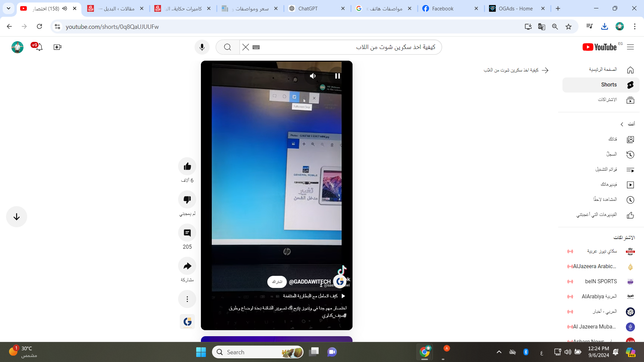The width and height of the screenshot is (644, 362).
Task: Expand the tab search dropdown arrow
Action: pos(8,8)
